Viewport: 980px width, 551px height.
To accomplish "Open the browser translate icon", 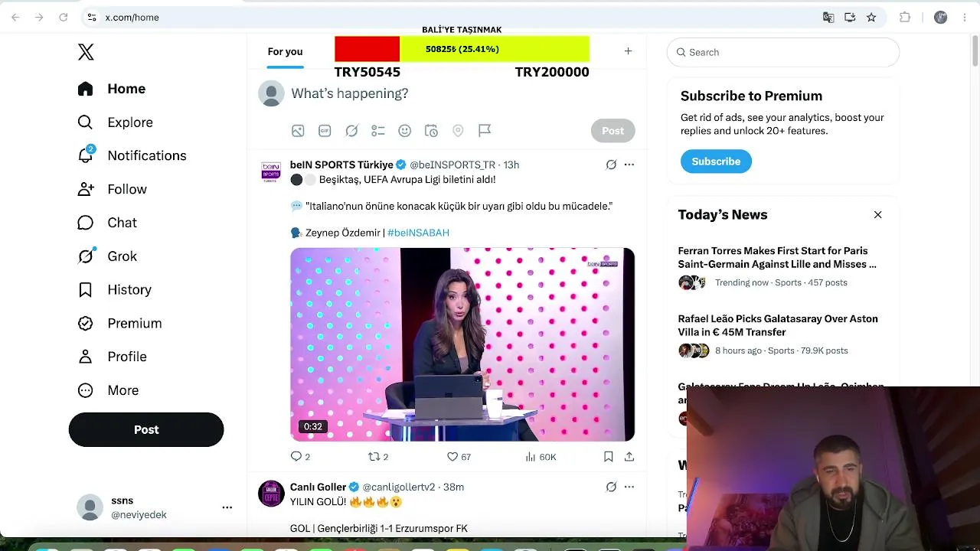I will tap(828, 17).
